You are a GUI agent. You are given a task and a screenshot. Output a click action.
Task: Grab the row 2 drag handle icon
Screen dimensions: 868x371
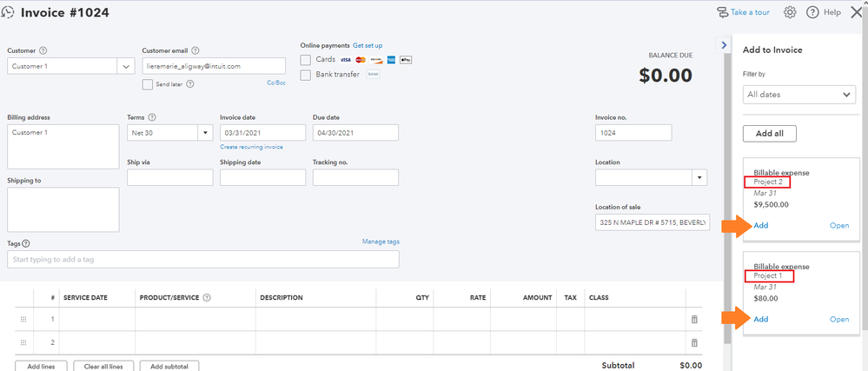(23, 342)
